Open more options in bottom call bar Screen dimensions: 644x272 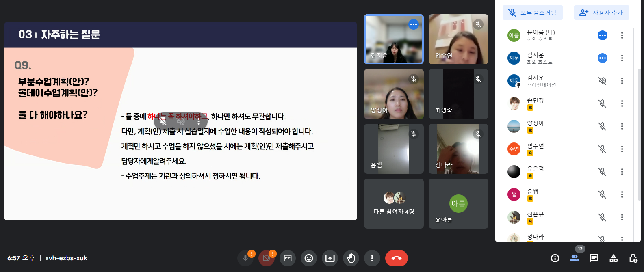coord(372,258)
